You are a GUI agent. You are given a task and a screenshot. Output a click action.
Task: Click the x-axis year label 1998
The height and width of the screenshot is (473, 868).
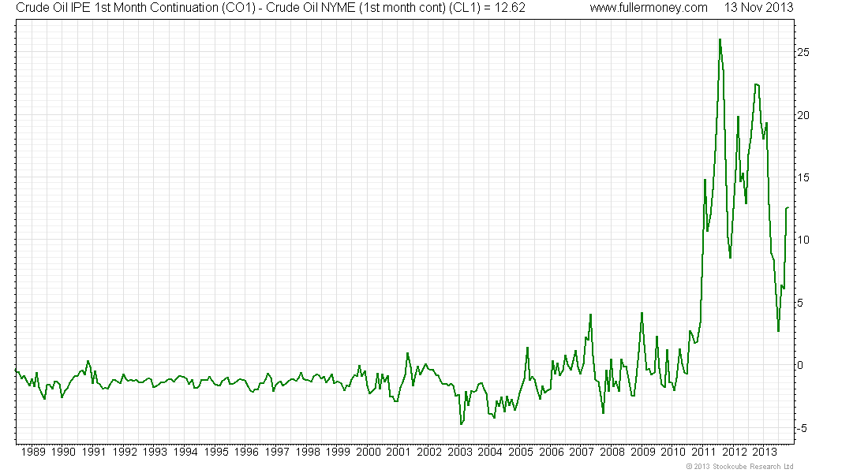(308, 452)
